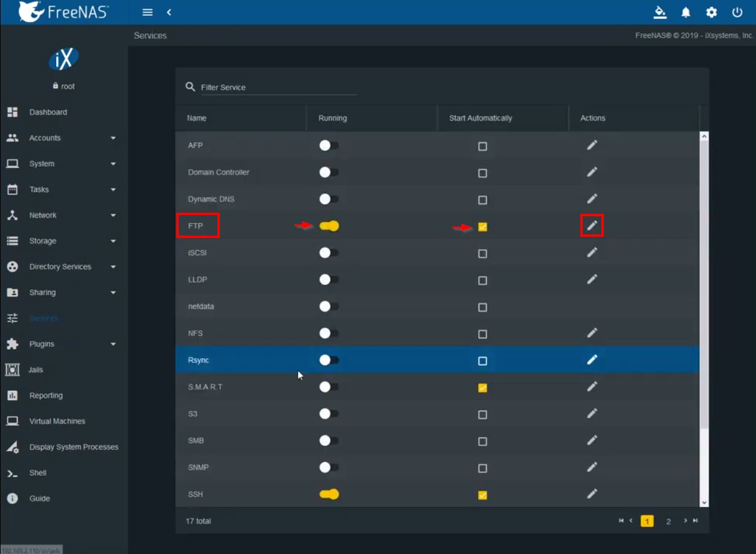The height and width of the screenshot is (554, 756).
Task: Click the power icon in top bar
Action: click(737, 12)
